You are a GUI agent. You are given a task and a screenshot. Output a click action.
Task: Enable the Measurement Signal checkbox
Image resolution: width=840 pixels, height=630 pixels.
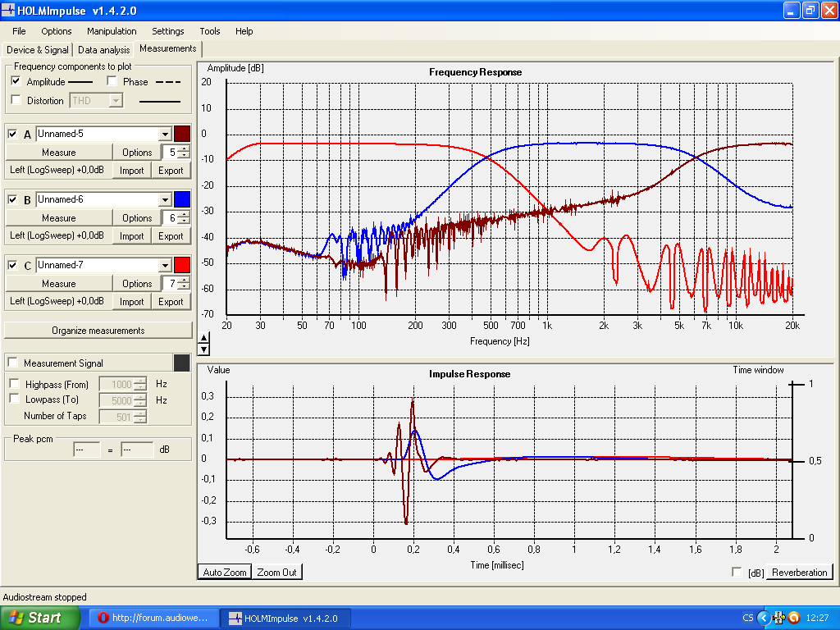tap(13, 363)
